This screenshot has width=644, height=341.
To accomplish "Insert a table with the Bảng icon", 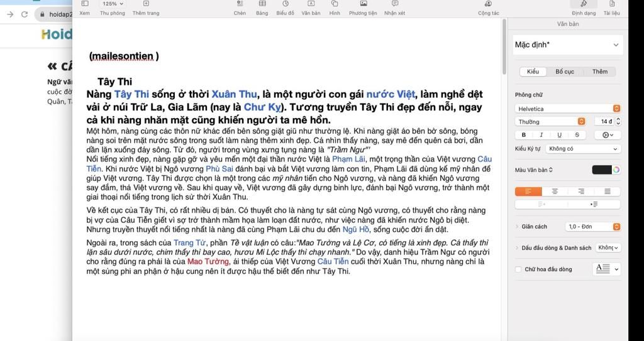I will 262,4.
